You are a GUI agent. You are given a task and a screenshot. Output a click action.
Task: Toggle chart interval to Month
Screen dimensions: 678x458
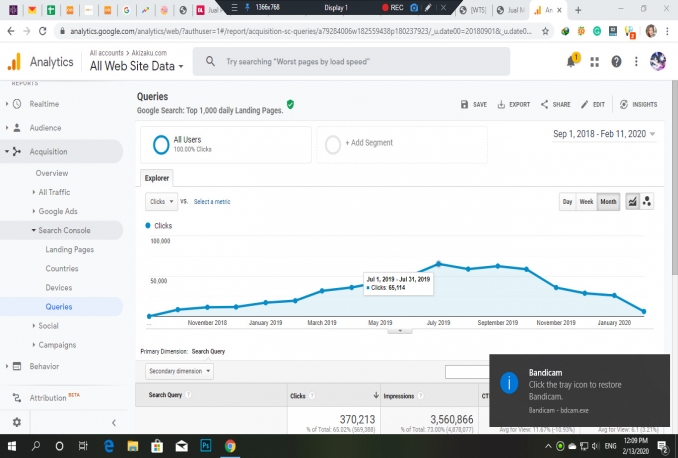click(607, 202)
